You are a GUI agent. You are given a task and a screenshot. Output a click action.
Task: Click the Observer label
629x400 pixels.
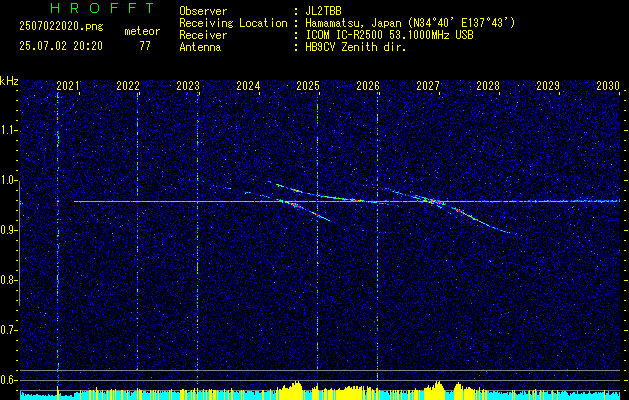(x=203, y=11)
